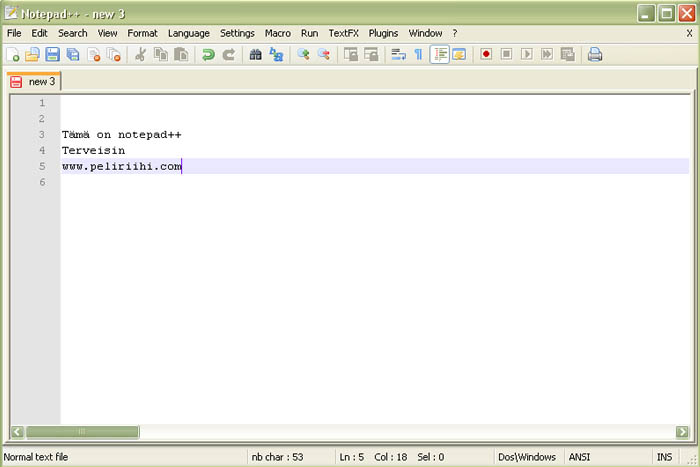Click ANSI encoding status field

(x=579, y=457)
